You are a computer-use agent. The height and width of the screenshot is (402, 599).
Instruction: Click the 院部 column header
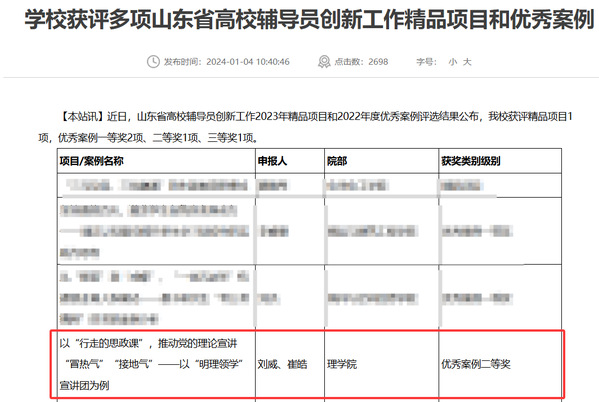pos(337,161)
